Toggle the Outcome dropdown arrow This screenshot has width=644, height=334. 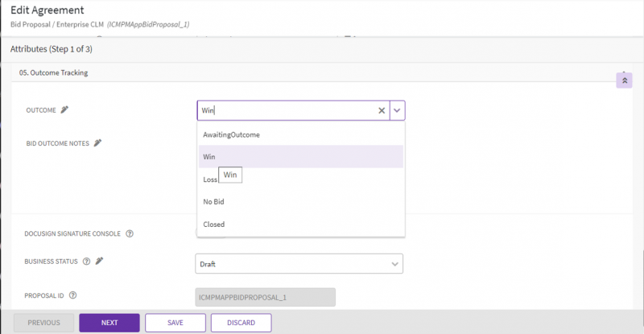397,110
